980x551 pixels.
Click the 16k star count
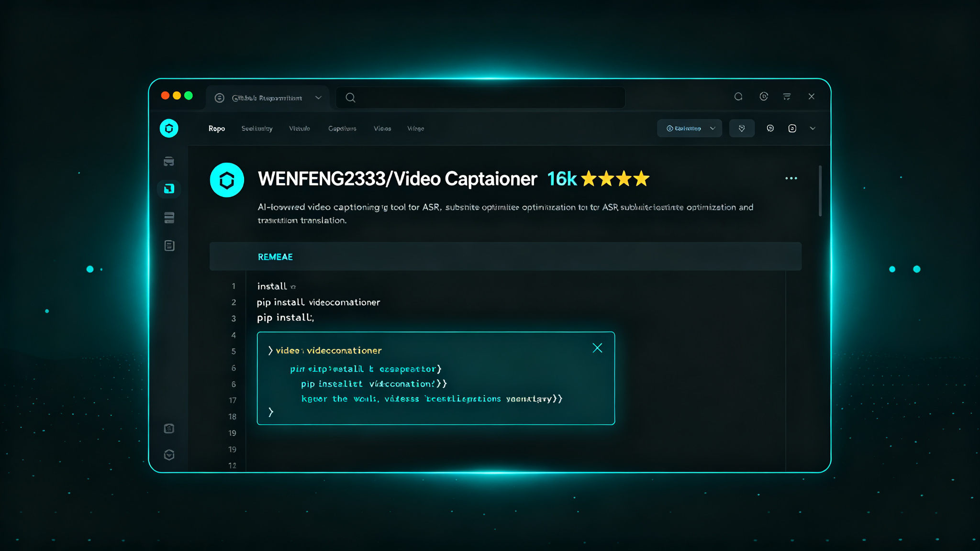click(562, 179)
